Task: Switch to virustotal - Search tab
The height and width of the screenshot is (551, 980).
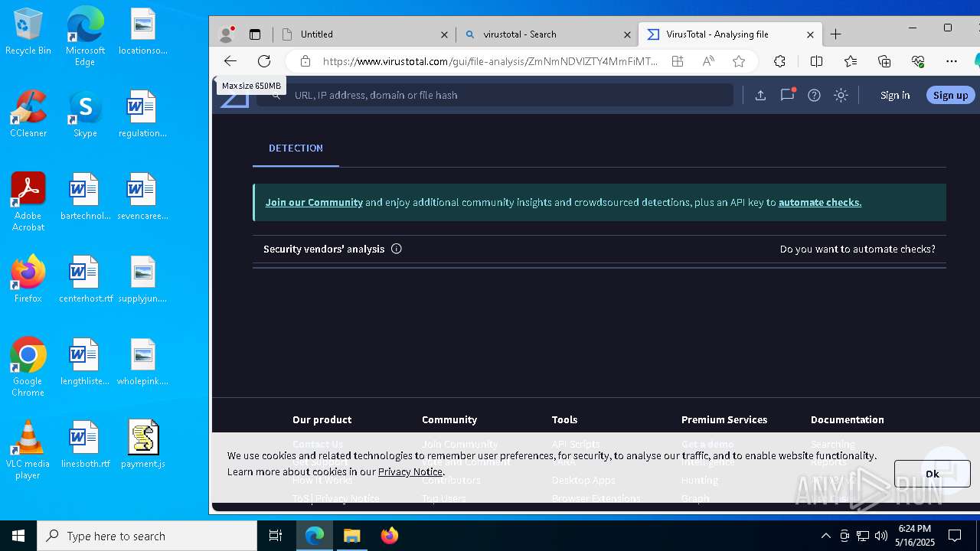Action: click(x=547, y=34)
